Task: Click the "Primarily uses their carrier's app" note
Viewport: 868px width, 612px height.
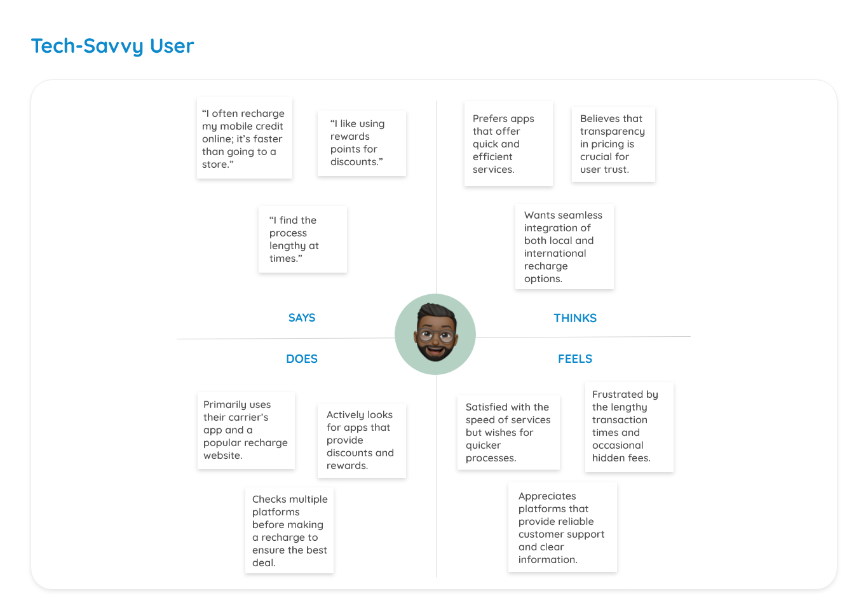Action: (246, 430)
